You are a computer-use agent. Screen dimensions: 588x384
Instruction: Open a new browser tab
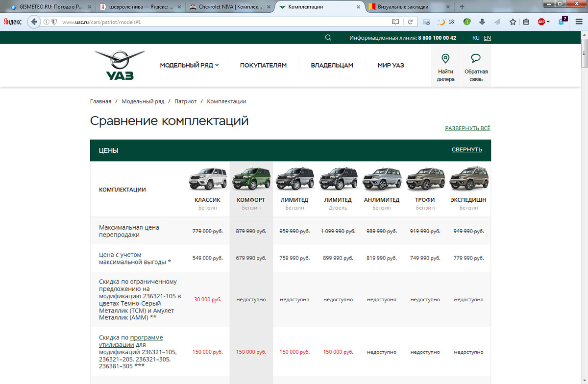462,7
